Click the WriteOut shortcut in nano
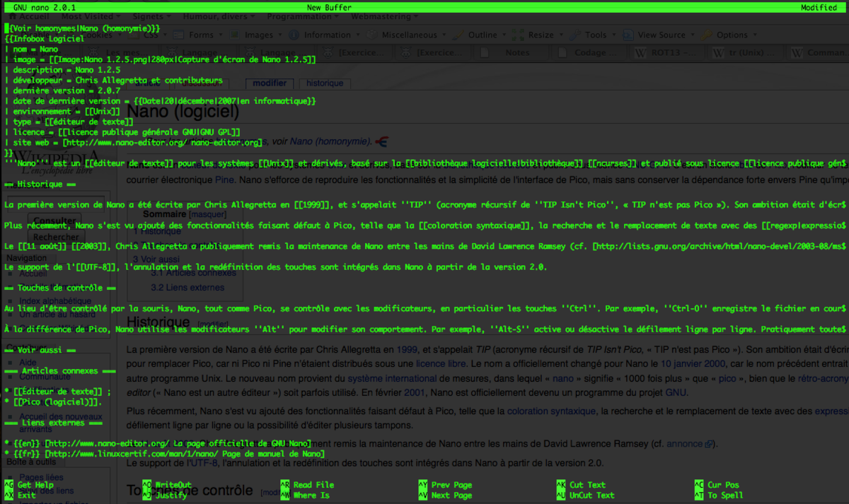This screenshot has height=504, width=849. tap(174, 485)
